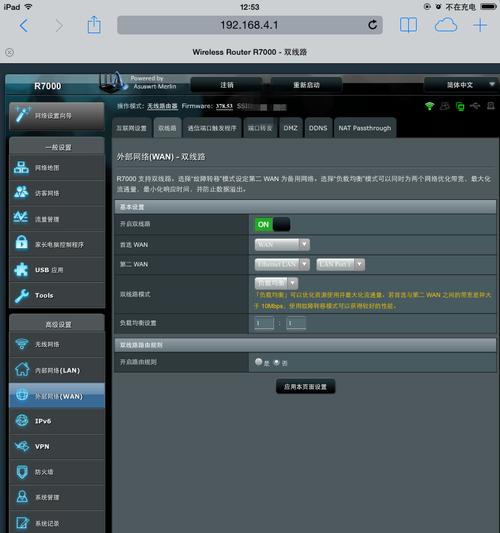Select 是 for 开启路由规则
The height and width of the screenshot is (533, 500).
point(259,362)
